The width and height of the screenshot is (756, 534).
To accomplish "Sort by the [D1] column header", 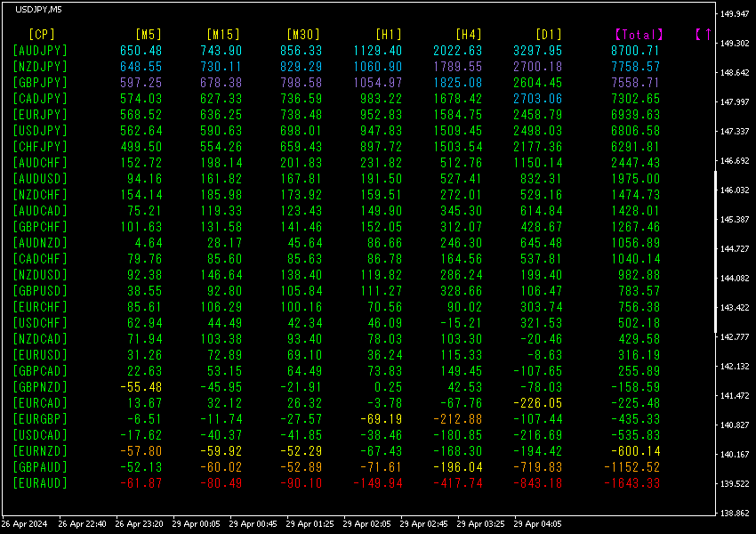I will 549,34.
